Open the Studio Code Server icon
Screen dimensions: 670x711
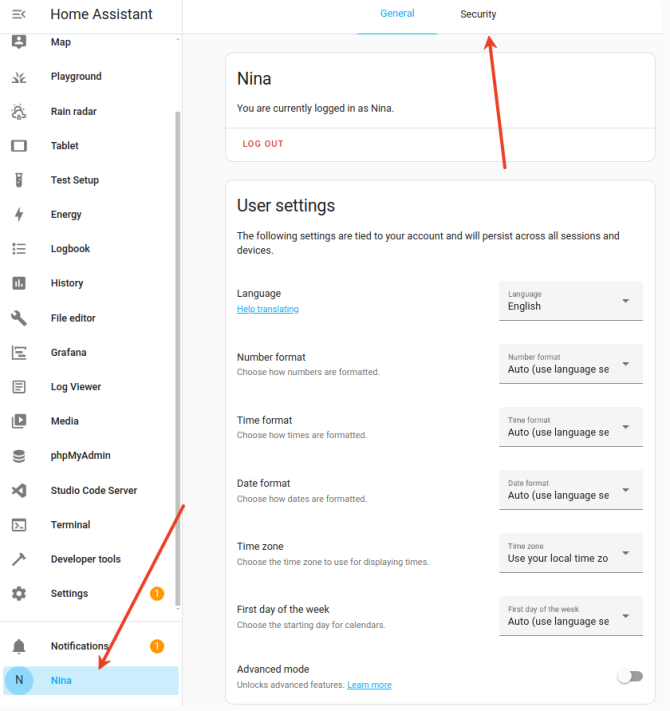tap(19, 490)
